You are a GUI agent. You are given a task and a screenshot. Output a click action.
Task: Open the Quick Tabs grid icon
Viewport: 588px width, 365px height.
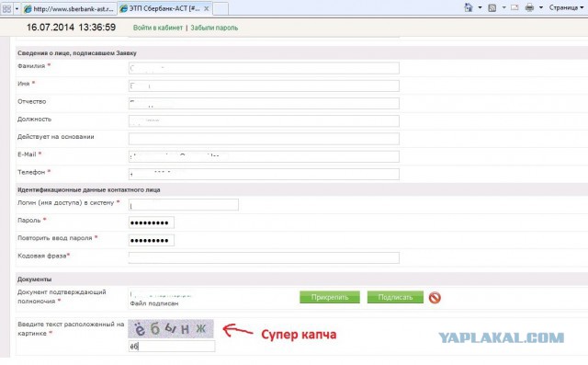coord(6,8)
